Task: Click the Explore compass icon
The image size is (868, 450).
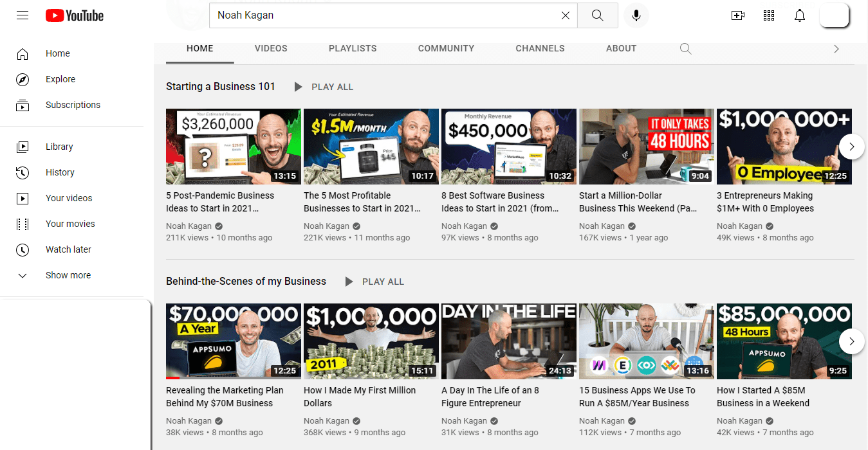Action: pyautogui.click(x=23, y=79)
